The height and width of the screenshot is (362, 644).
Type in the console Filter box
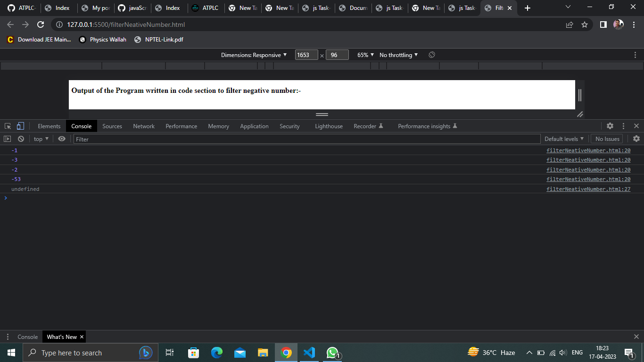click(x=189, y=139)
